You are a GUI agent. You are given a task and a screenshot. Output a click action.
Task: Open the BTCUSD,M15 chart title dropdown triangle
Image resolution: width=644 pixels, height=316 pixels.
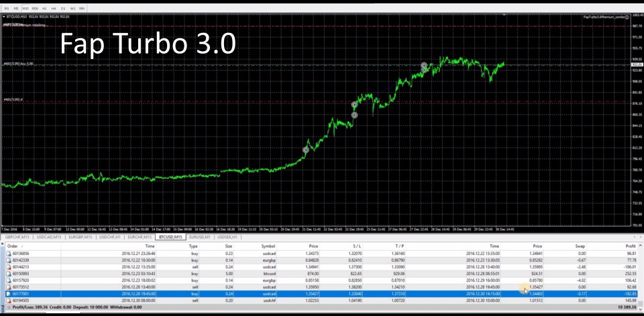[4, 17]
